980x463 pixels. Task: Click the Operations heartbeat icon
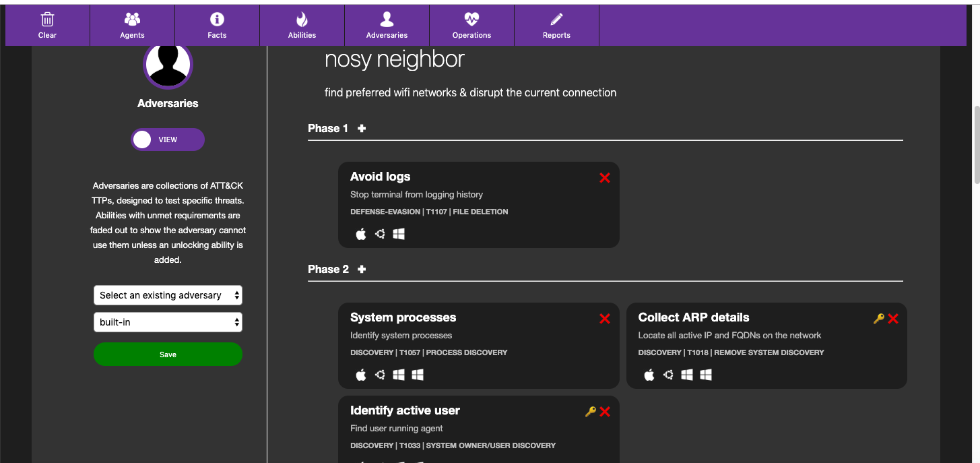(471, 20)
